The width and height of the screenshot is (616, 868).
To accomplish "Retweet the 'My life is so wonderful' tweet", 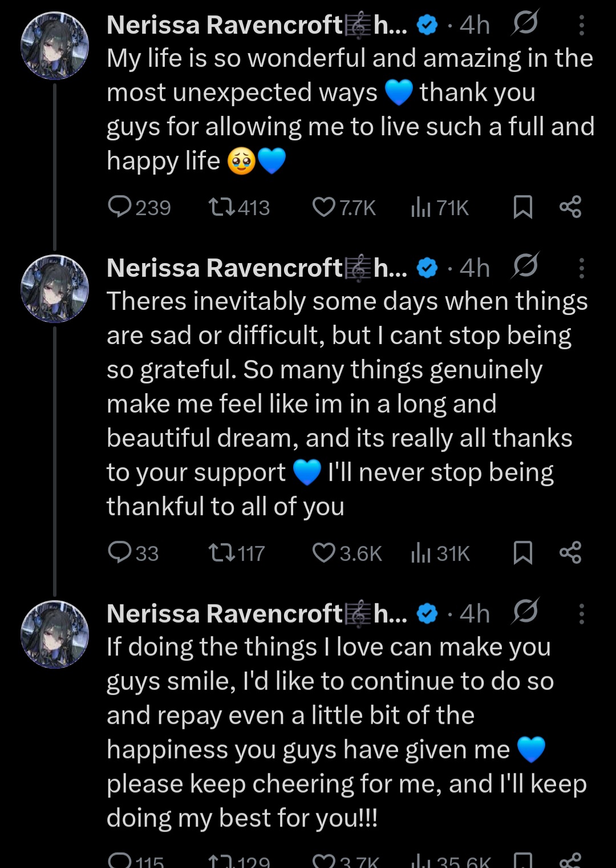I will click(x=221, y=207).
